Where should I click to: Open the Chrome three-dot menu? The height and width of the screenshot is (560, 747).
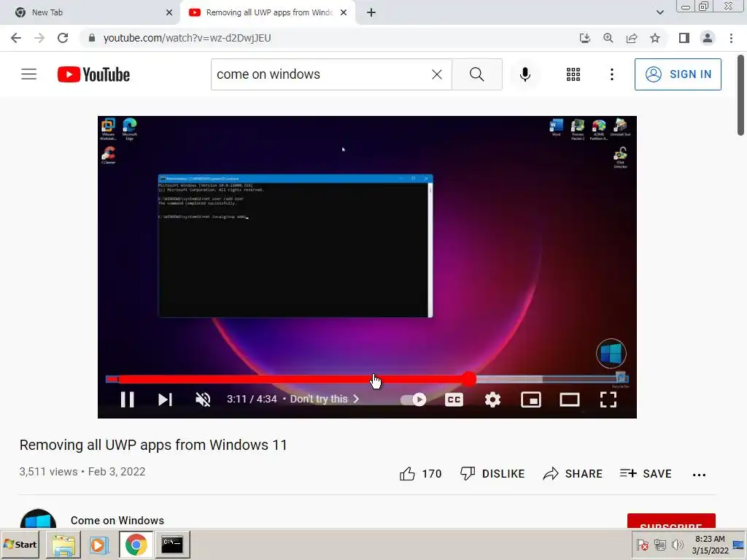click(731, 38)
